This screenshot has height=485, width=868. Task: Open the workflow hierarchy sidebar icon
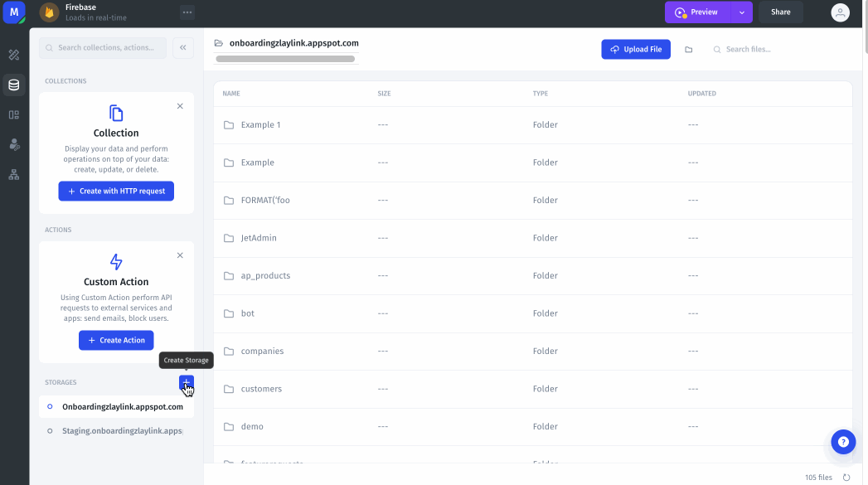pyautogui.click(x=14, y=175)
